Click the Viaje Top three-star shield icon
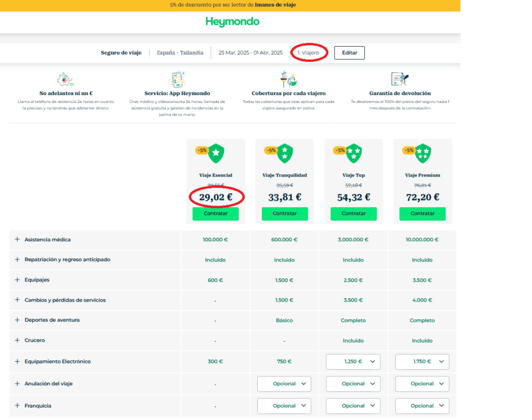The height and width of the screenshot is (420, 532). [x=354, y=153]
